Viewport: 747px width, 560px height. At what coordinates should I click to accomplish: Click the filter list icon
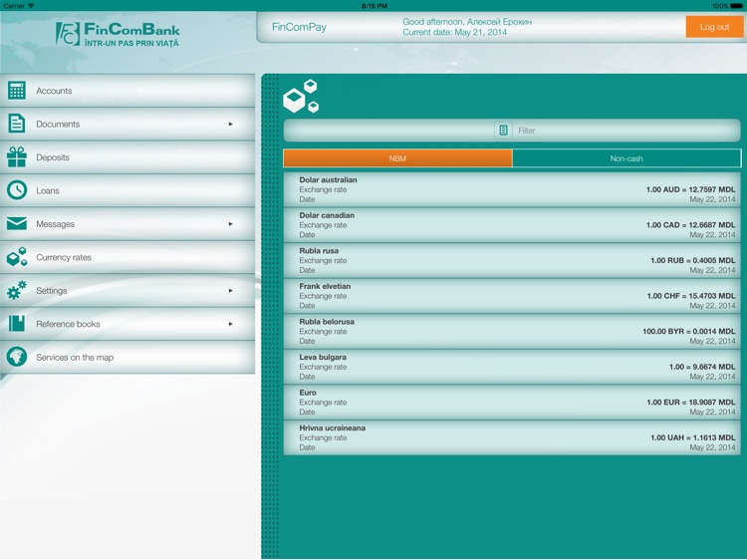point(503,131)
